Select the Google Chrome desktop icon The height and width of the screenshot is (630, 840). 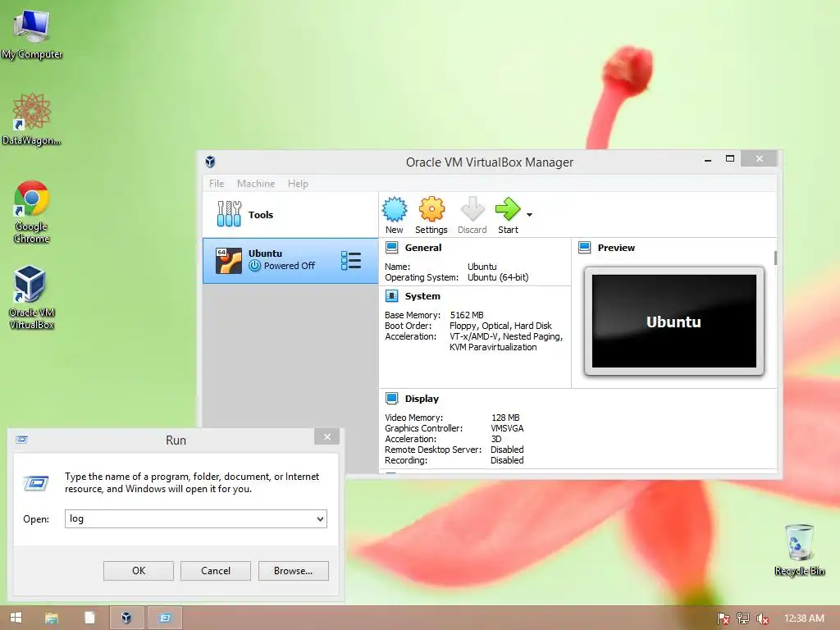32,212
